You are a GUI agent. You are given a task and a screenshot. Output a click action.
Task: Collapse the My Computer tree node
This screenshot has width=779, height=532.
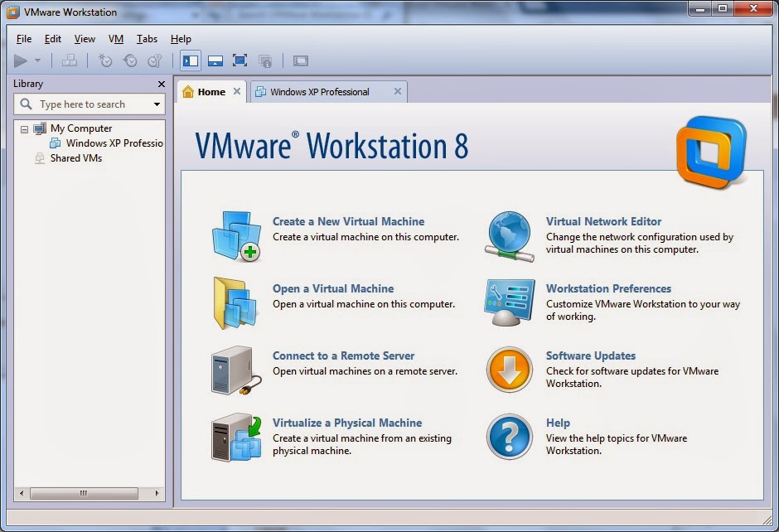pyautogui.click(x=24, y=129)
